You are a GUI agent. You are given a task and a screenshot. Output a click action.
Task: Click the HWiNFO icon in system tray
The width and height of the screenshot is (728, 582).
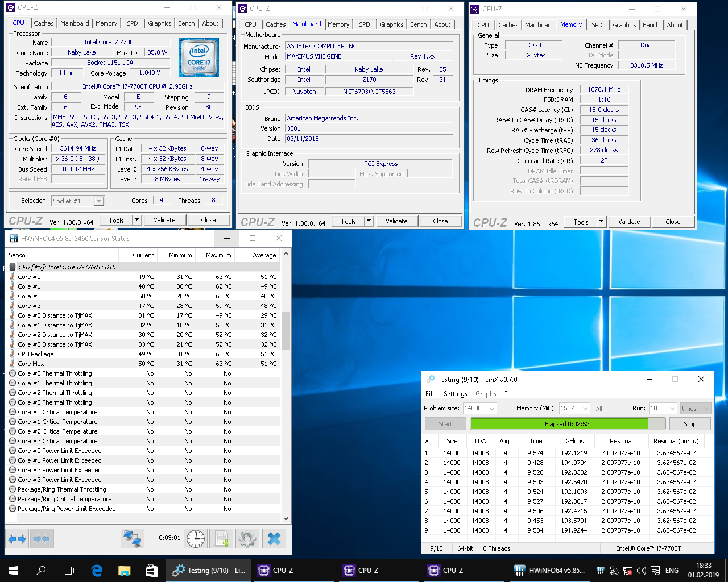[600, 571]
